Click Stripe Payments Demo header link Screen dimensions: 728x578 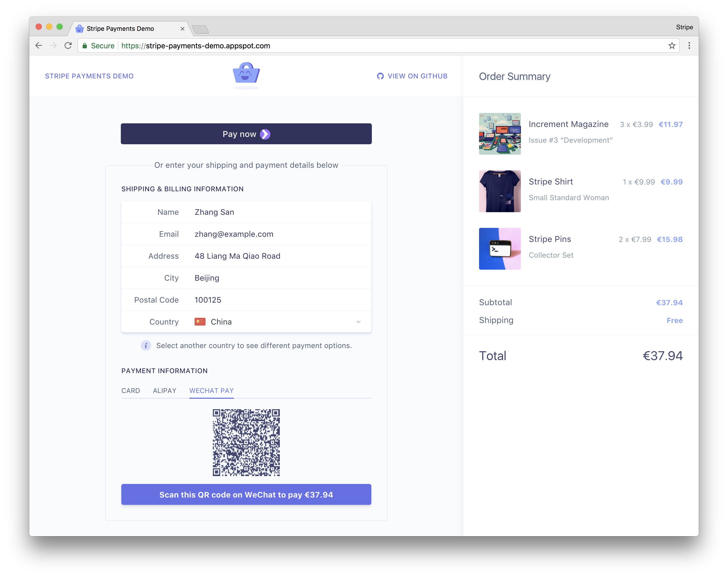coord(89,76)
